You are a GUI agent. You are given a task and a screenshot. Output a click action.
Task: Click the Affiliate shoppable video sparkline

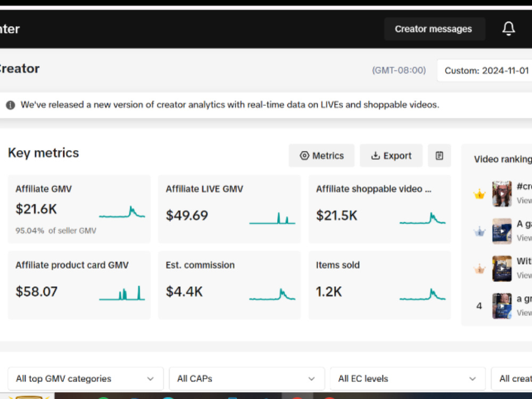click(423, 218)
